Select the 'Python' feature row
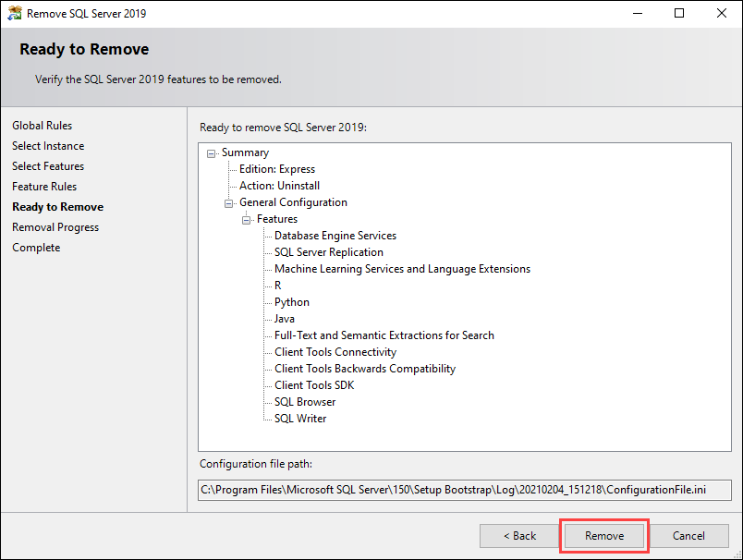This screenshot has height=560, width=743. pyautogui.click(x=292, y=302)
